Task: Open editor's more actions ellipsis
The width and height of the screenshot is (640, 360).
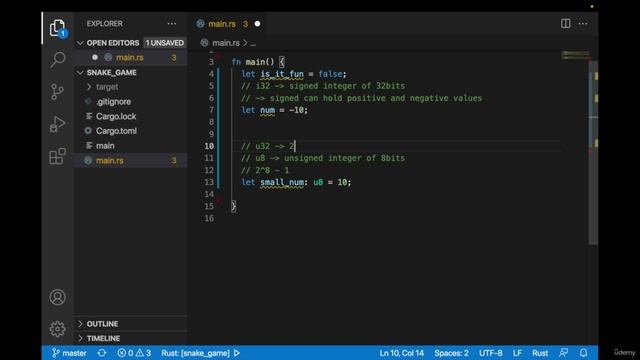Action: pyautogui.click(x=583, y=24)
